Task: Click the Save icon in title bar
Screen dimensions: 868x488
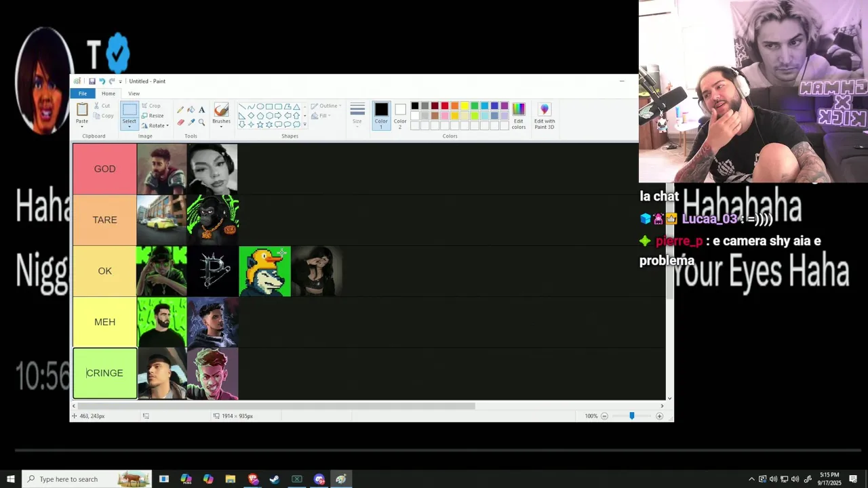Action: point(92,81)
